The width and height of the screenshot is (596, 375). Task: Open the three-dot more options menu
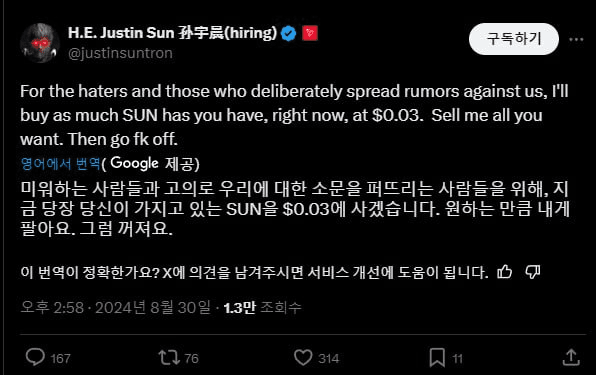click(x=576, y=39)
